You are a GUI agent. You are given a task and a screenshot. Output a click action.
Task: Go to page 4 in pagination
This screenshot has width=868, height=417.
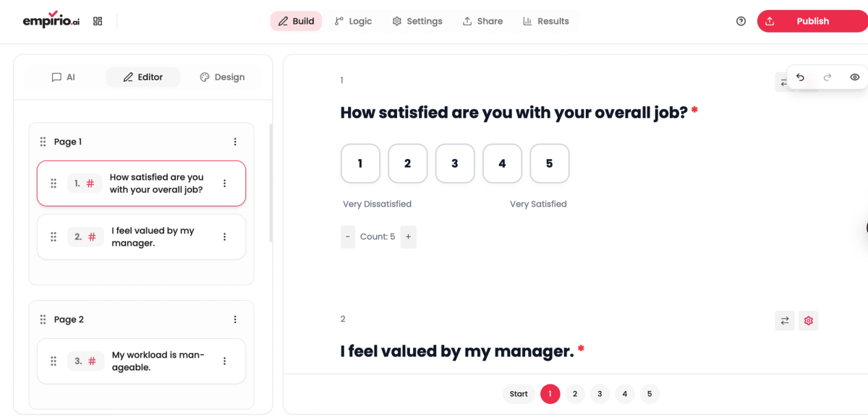(624, 394)
